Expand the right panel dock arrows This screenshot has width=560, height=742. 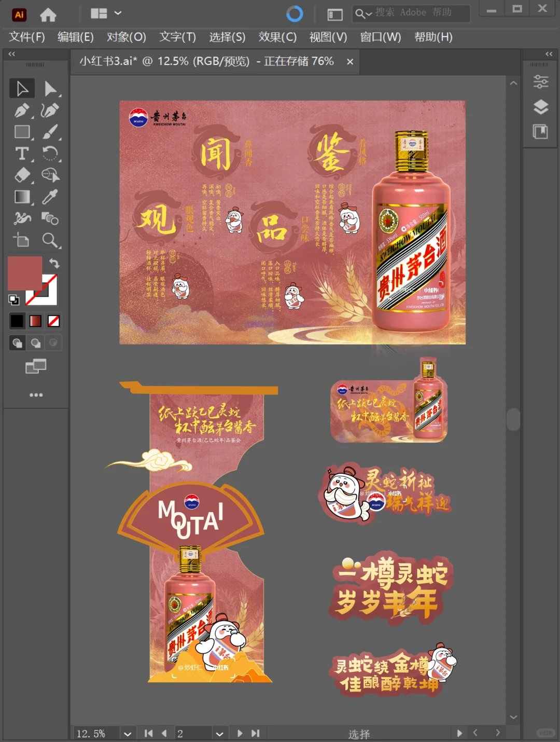549,54
